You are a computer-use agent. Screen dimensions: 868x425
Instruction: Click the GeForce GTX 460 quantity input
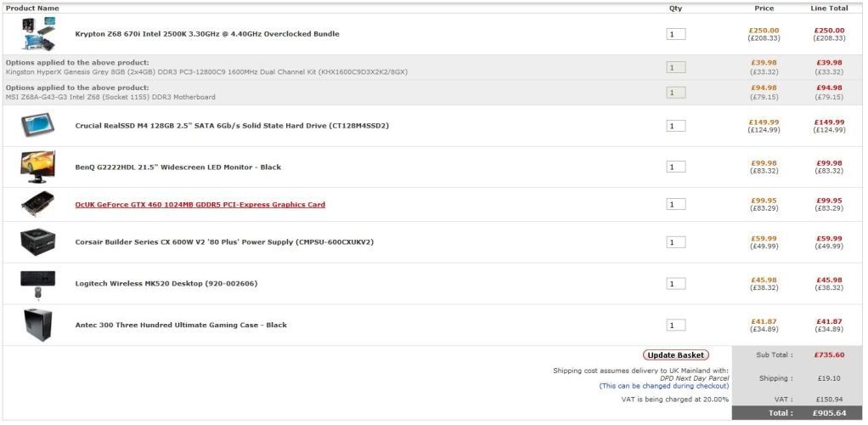[x=676, y=205]
